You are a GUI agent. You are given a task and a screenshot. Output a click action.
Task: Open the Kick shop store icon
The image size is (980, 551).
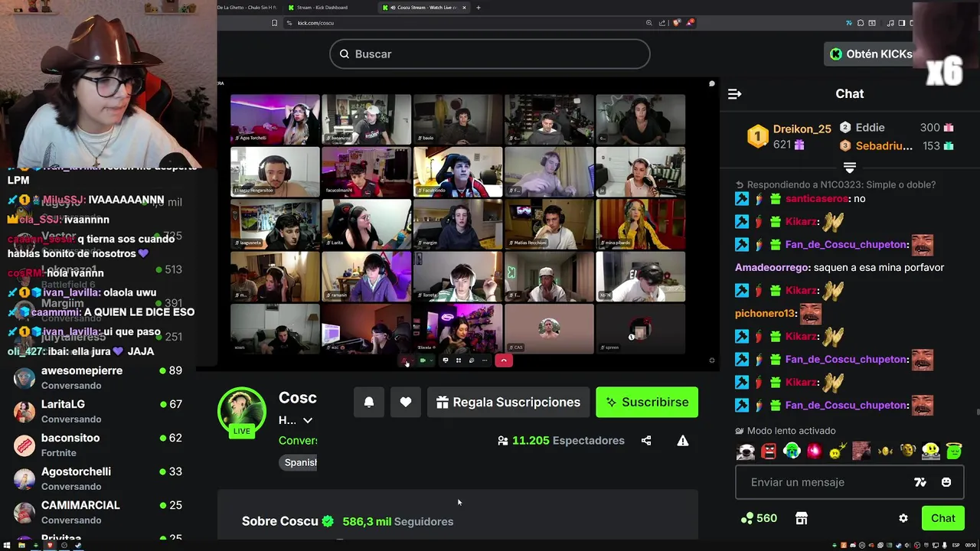coord(802,518)
